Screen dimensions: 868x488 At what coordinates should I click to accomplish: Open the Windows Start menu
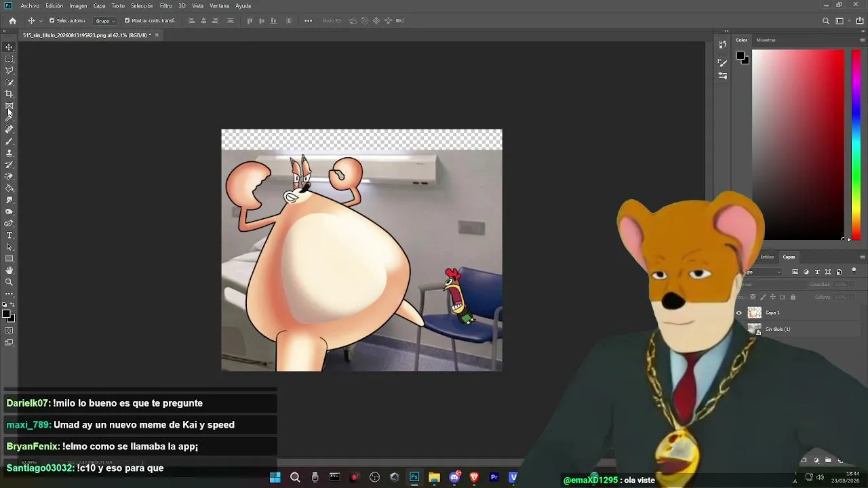click(275, 477)
